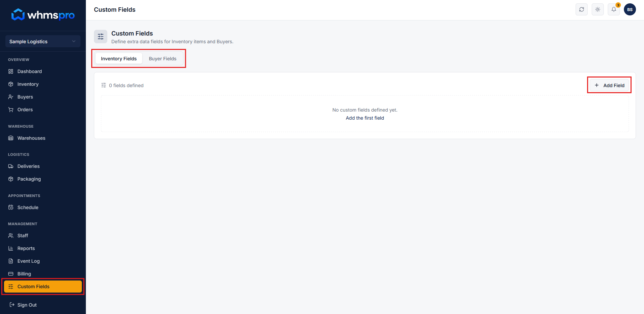The height and width of the screenshot is (314, 644).
Task: Open the Event Log menu label
Action: click(x=29, y=261)
